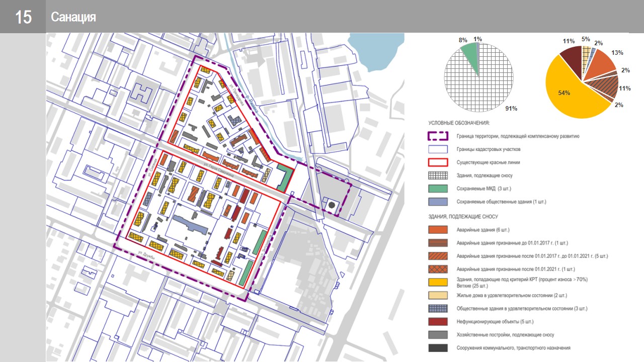Select the orange 'Аварийные здания (6 шт.)' swatch

pyautogui.click(x=438, y=230)
